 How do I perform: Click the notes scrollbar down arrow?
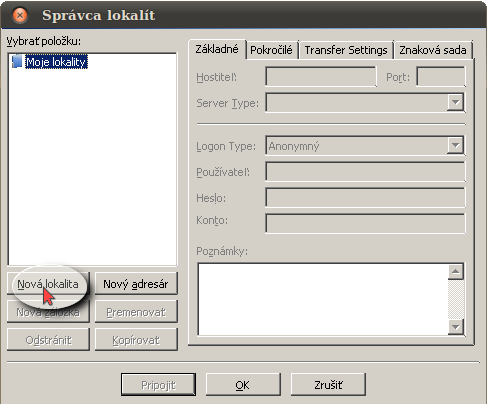(x=456, y=327)
